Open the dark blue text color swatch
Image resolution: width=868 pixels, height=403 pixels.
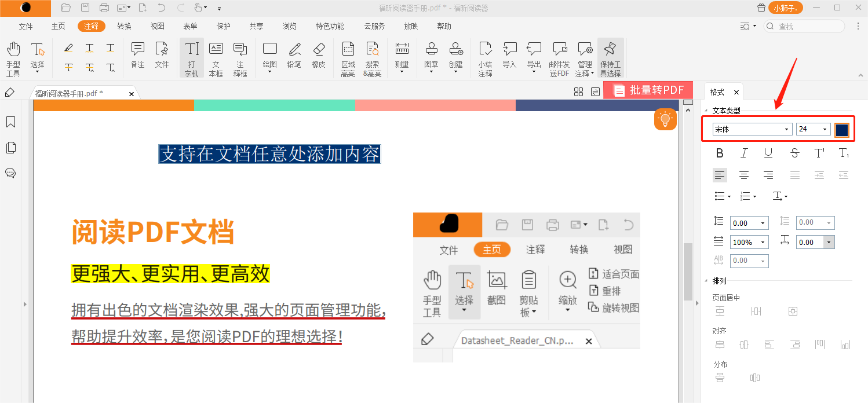click(841, 130)
